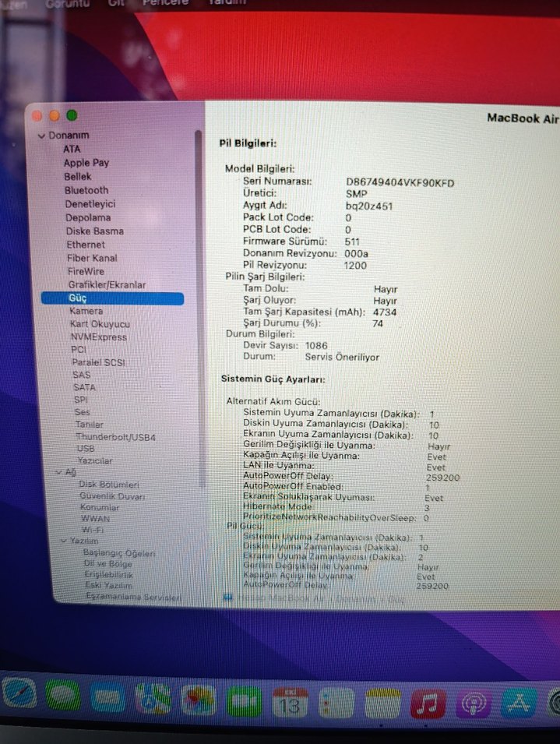Select PCI in the sidebar
This screenshot has width=560, height=744.
[x=79, y=350]
